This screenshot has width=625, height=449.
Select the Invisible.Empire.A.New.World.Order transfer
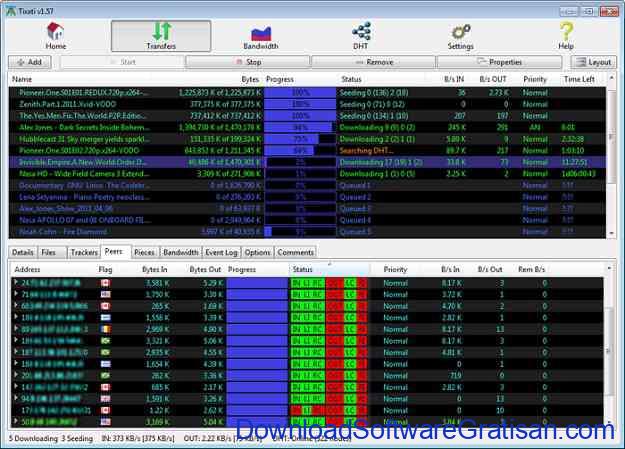(307, 162)
